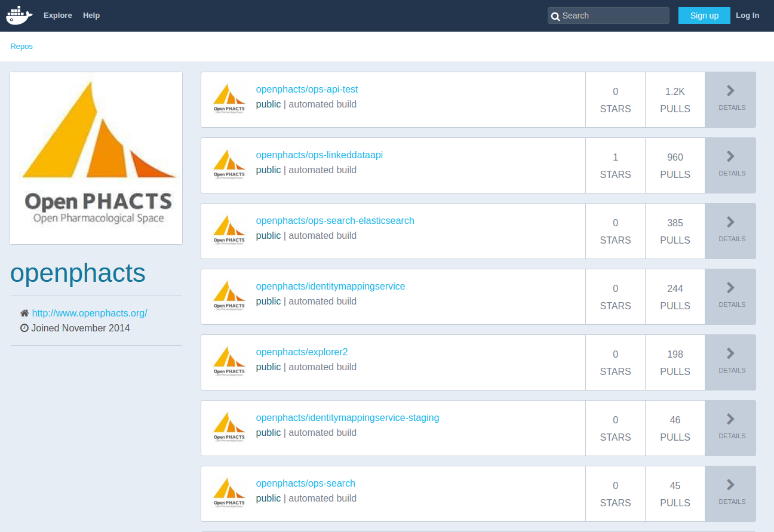The height and width of the screenshot is (532, 774).
Task: Click the Open PHACTS icon beside explorer2
Action: coord(229,361)
